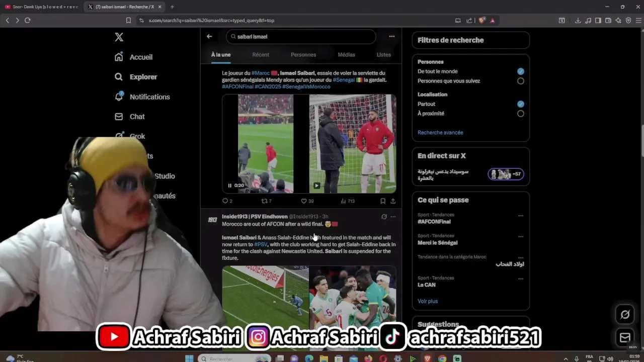Viewport: 644px width, 362px height.
Task: Open Accueil in the X sidebar
Action: 133,57
